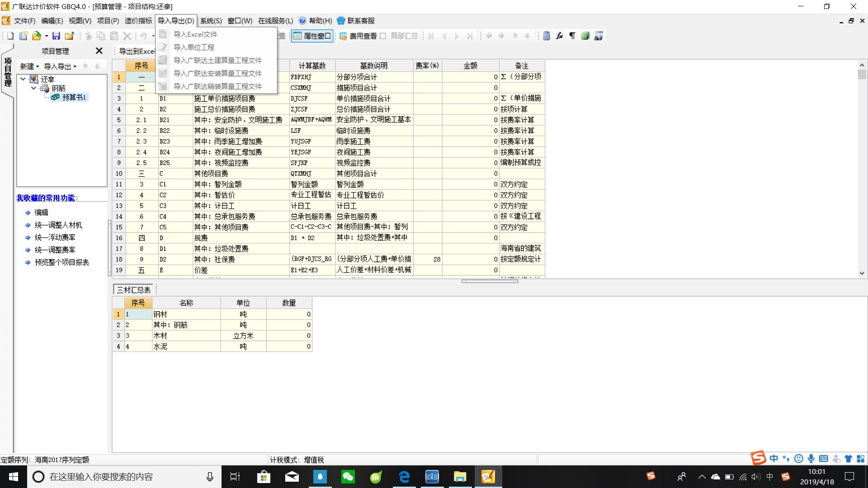Choose 导入广联达土建算量工程文件 menu entry
The height and width of the screenshot is (488, 868).
point(216,61)
